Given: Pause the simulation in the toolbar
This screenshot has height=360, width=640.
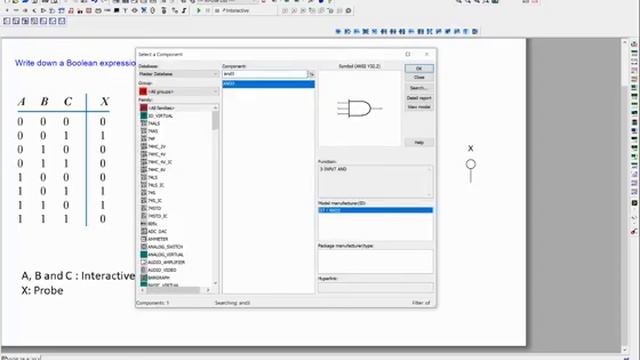Looking at the screenshot, I should tap(207, 11).
